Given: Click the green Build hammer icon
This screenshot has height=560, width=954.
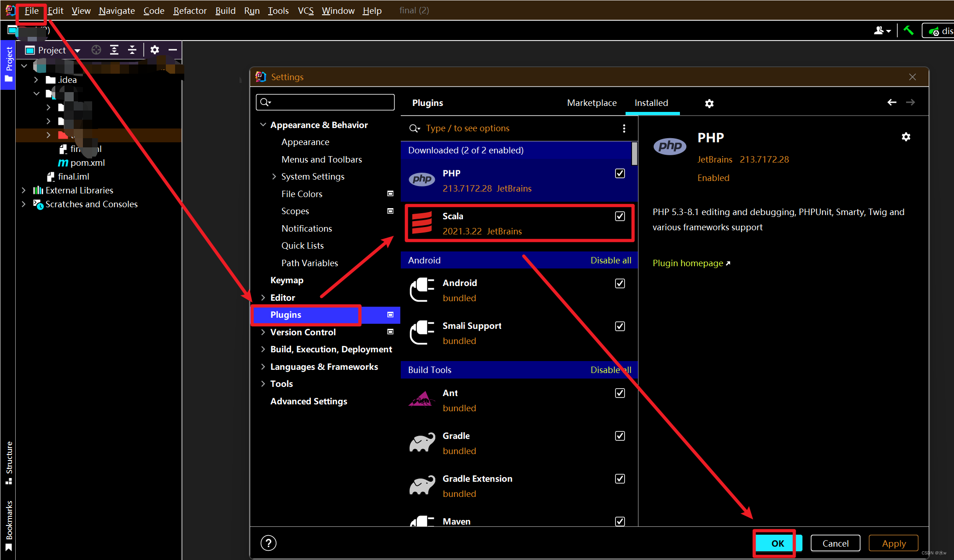Looking at the screenshot, I should [908, 30].
